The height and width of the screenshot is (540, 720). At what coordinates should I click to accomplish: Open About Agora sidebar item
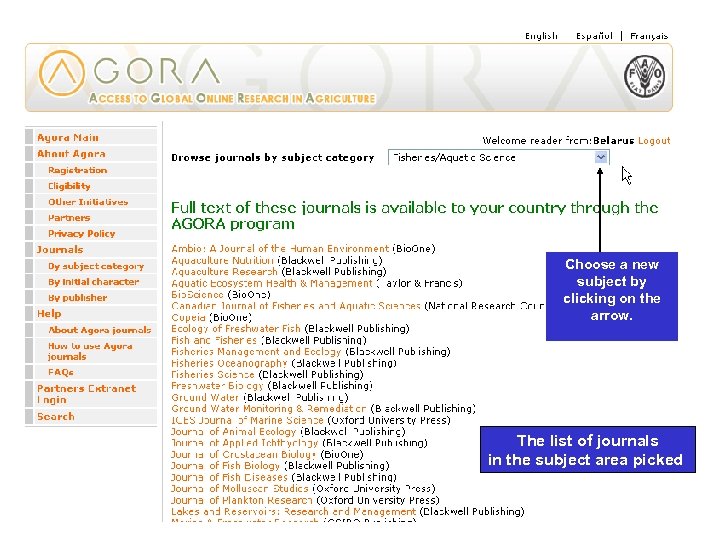click(71, 153)
